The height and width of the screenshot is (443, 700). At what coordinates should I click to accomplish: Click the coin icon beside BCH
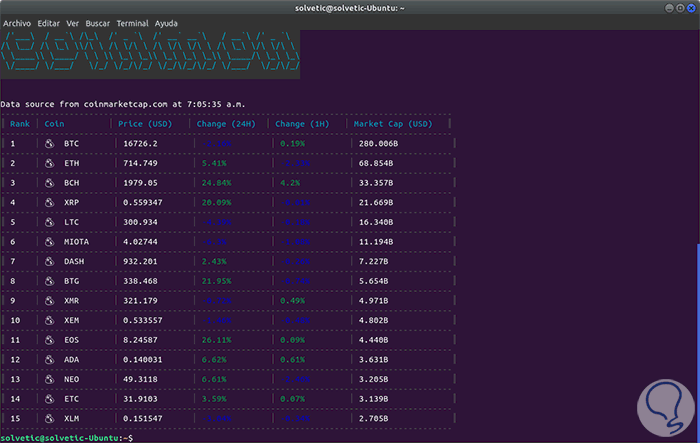pyautogui.click(x=49, y=183)
